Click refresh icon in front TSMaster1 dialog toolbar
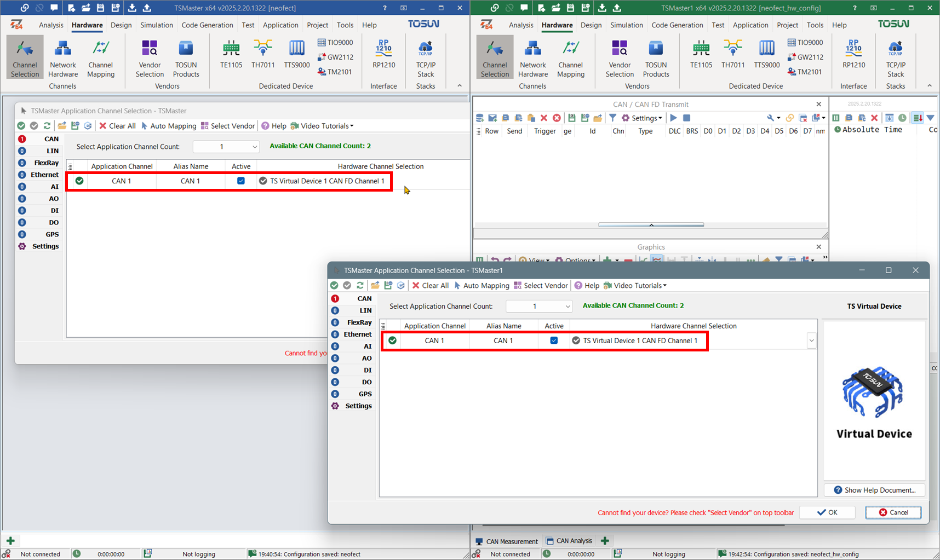Screen dimensions: 940x560 tap(360, 285)
